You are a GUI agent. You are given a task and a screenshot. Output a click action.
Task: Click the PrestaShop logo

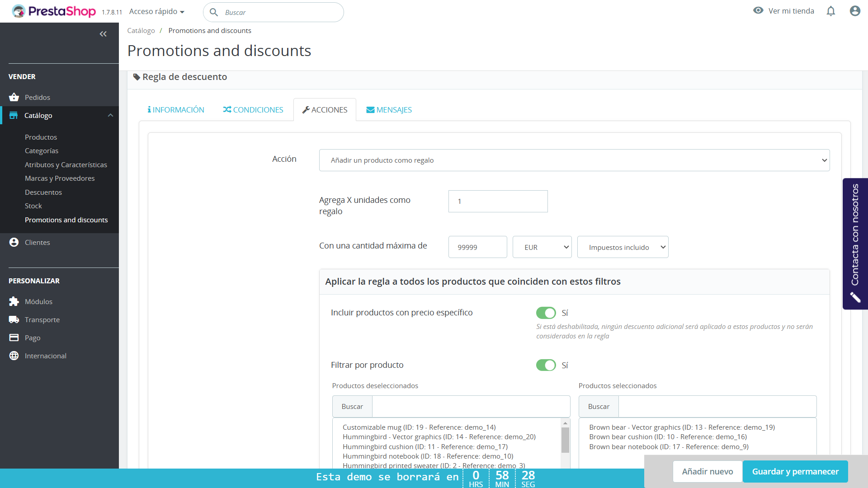click(x=54, y=11)
